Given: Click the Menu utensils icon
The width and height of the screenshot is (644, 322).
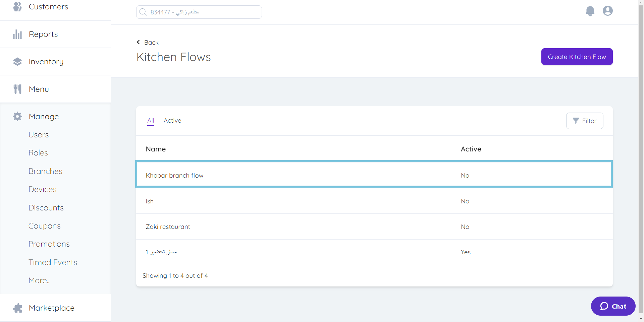Looking at the screenshot, I should pos(17,89).
